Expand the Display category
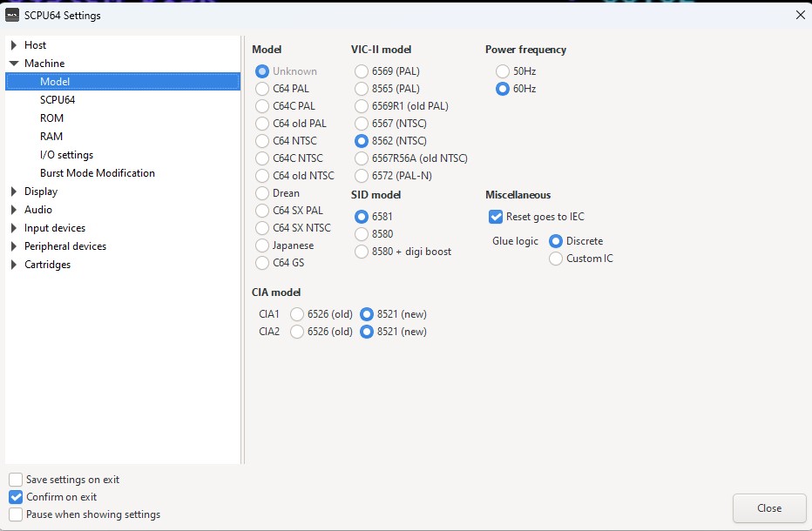The image size is (812, 531). pyautogui.click(x=13, y=192)
